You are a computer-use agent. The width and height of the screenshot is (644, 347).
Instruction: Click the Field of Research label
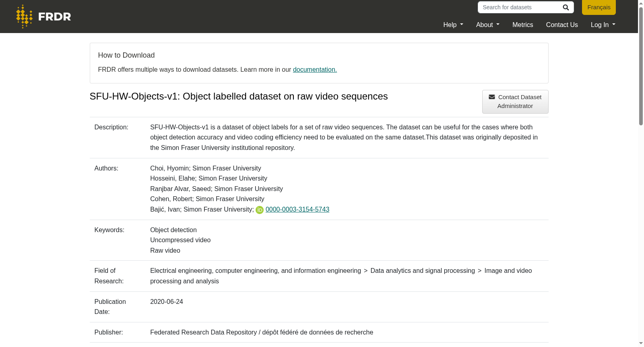tap(109, 276)
